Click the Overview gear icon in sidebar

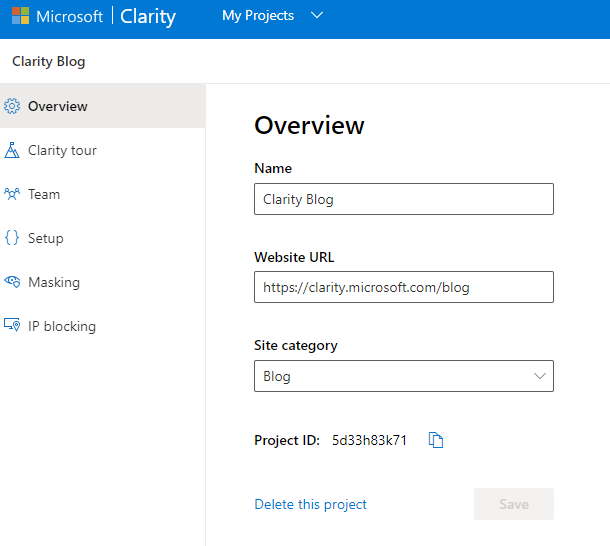click(12, 106)
